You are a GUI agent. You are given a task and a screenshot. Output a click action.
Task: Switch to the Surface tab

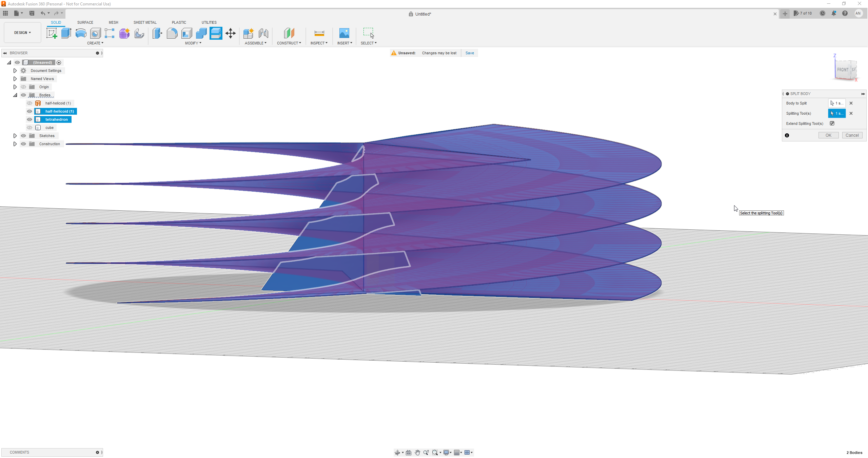tap(85, 22)
